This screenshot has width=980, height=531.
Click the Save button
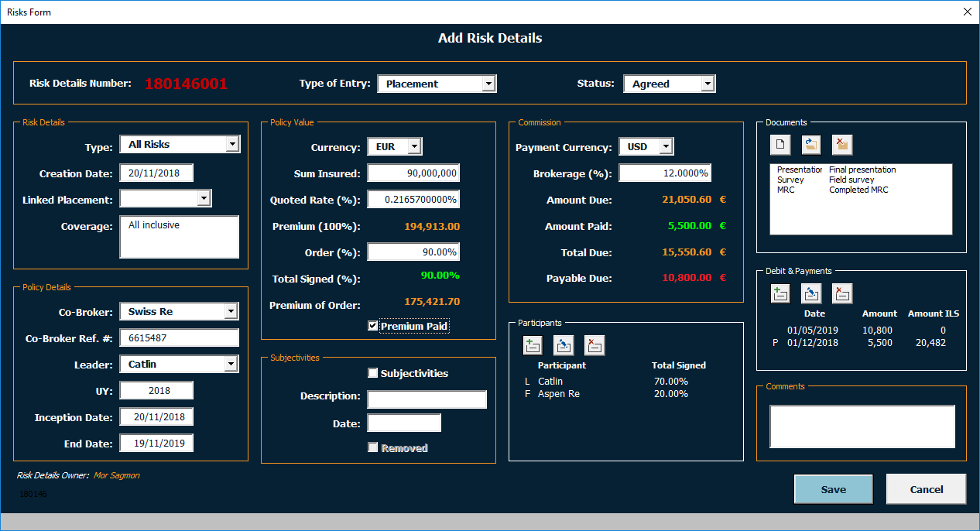[x=834, y=489]
